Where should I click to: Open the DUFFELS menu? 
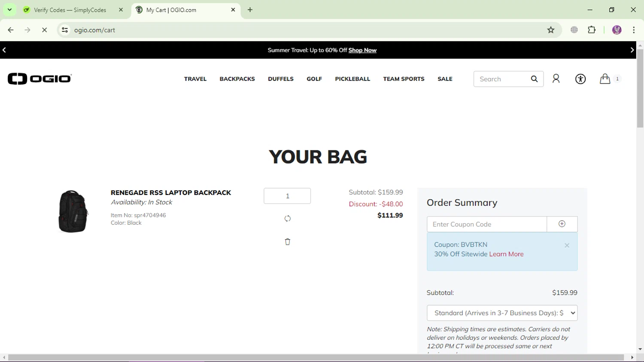[x=281, y=79]
